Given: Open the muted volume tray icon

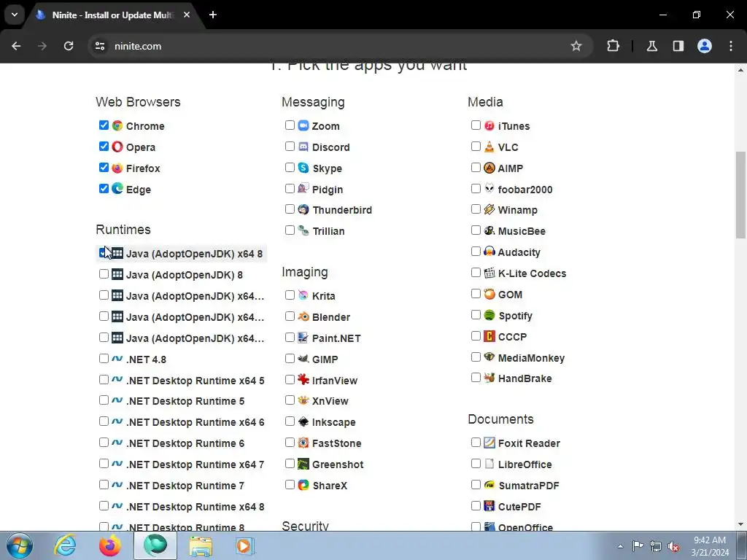Looking at the screenshot, I should pos(673,547).
